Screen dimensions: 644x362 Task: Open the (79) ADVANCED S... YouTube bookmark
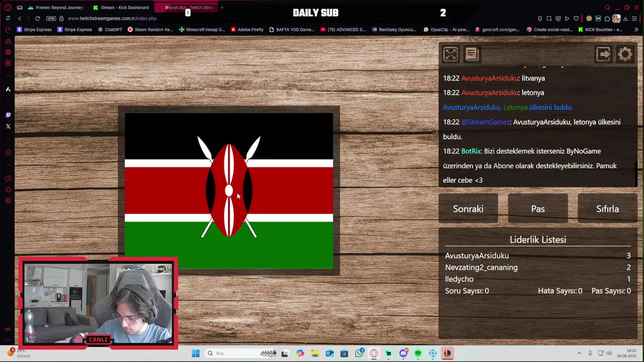point(343,30)
